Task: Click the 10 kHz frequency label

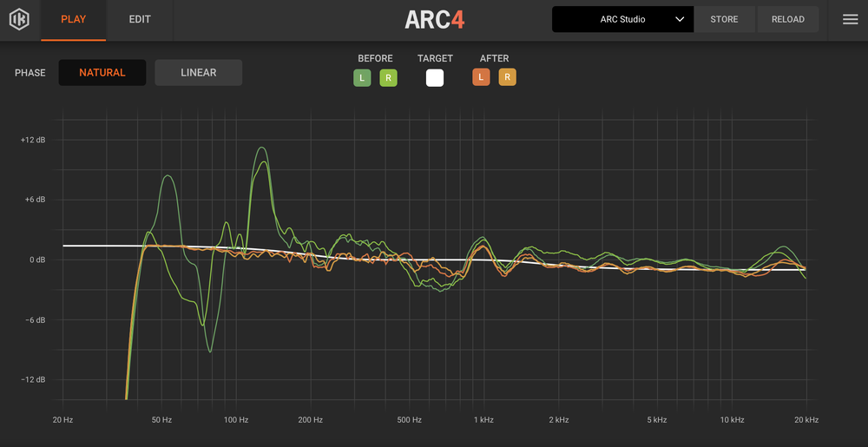Action: [x=731, y=420]
